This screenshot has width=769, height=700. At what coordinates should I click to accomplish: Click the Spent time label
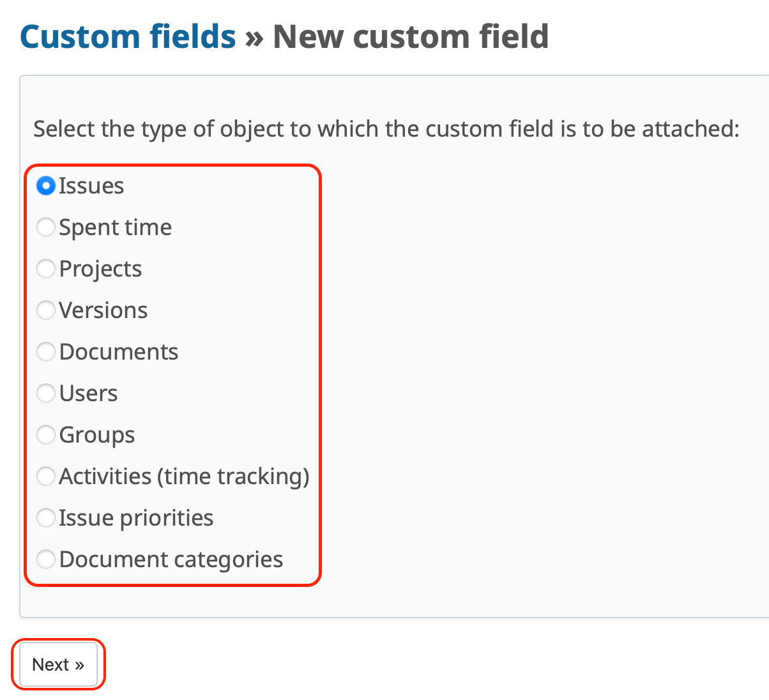116,227
